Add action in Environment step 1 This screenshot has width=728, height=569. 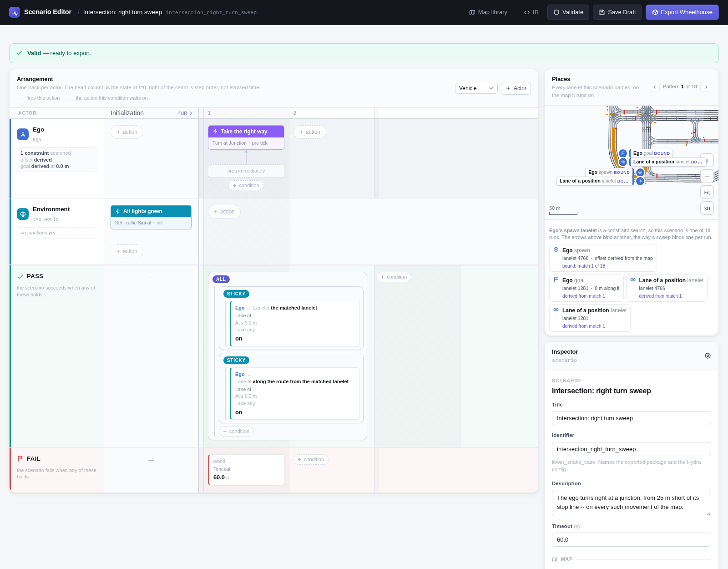[x=224, y=212]
